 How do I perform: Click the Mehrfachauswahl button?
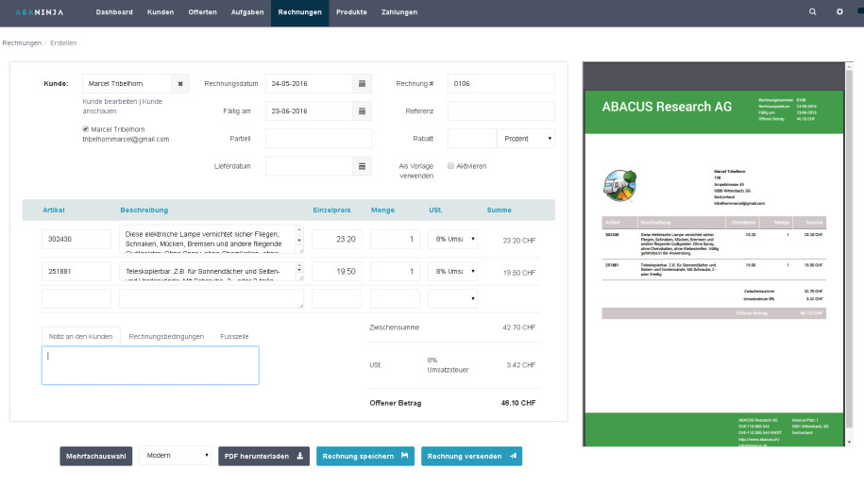[96, 456]
